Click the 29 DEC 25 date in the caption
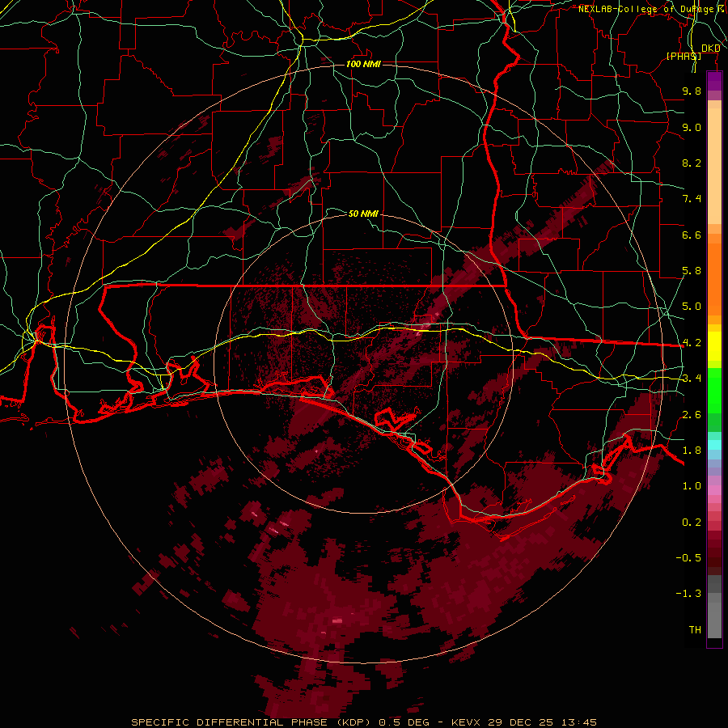 (x=518, y=722)
